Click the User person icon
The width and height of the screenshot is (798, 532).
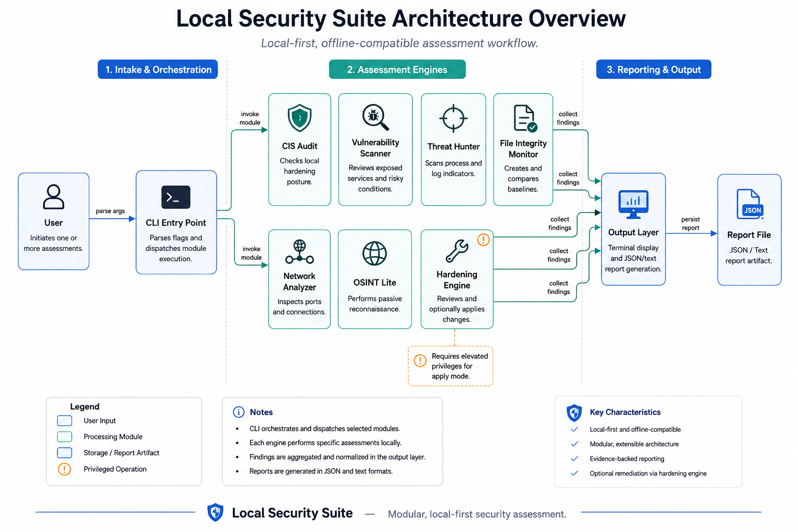(x=54, y=197)
